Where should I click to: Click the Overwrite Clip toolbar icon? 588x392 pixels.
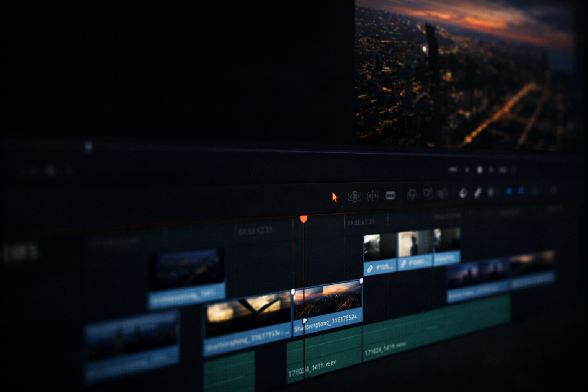click(x=428, y=194)
